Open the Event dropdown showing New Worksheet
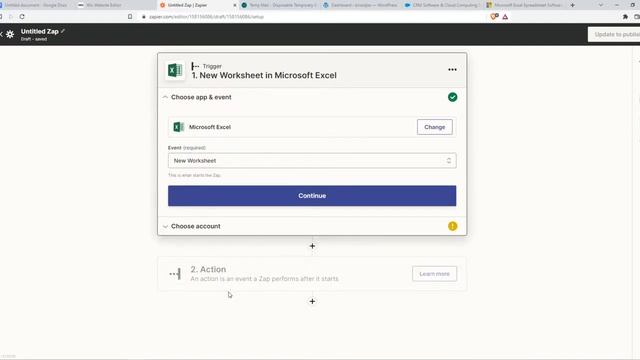Screen dimensions: 640x360 pos(312,161)
